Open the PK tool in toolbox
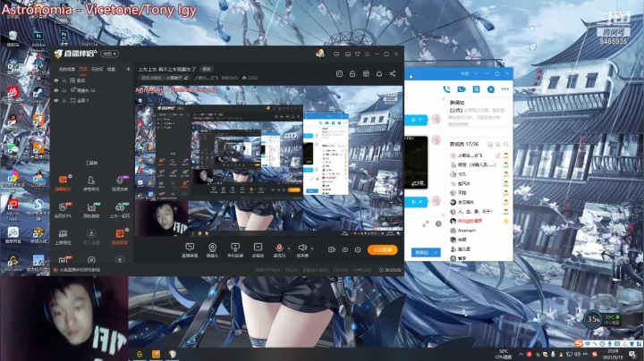 tap(63, 210)
